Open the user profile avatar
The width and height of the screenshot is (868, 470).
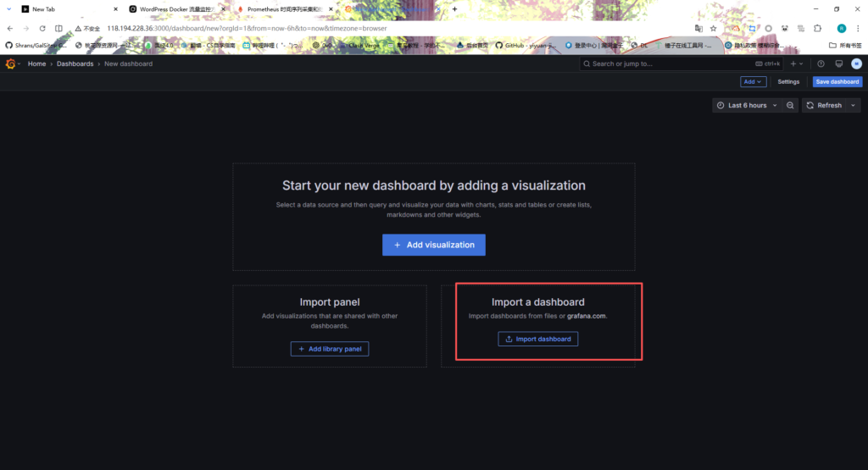click(856, 64)
